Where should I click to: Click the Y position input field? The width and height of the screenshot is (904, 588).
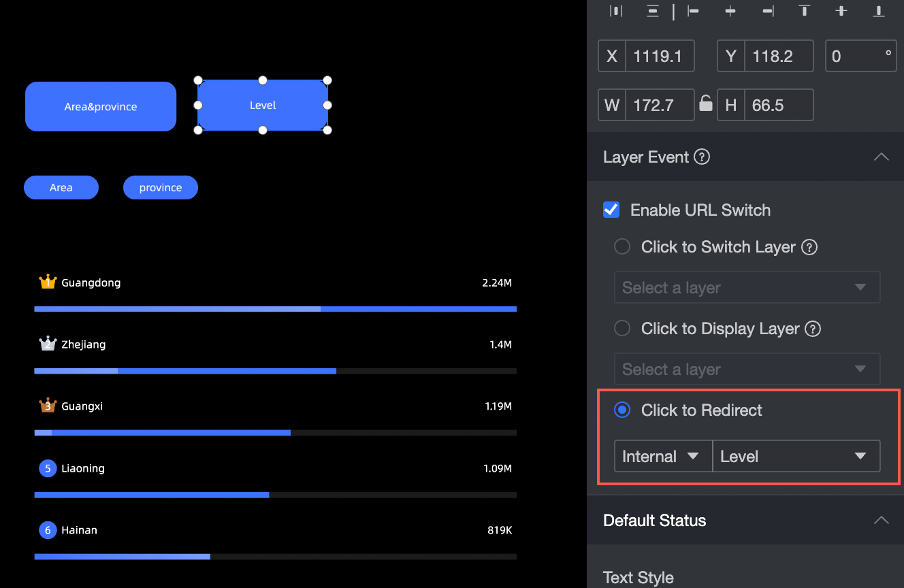click(x=779, y=56)
